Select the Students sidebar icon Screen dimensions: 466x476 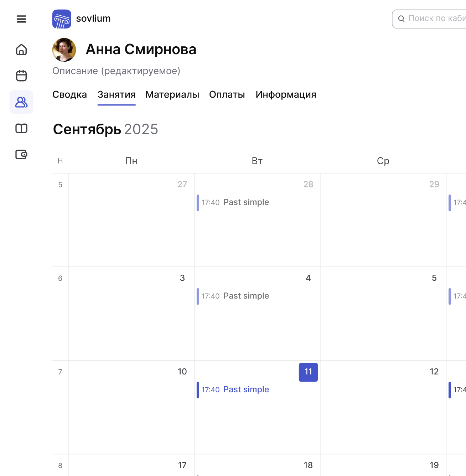tap(21, 102)
